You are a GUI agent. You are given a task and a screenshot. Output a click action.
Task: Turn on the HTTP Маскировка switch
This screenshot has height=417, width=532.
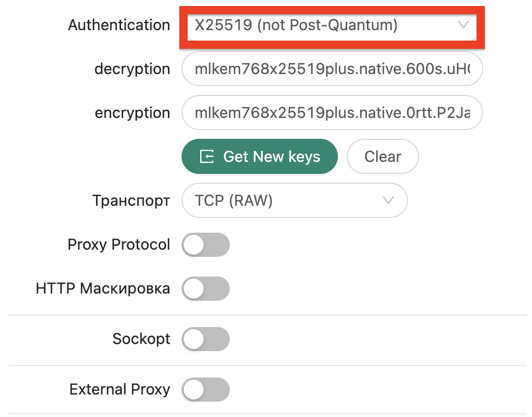point(205,289)
